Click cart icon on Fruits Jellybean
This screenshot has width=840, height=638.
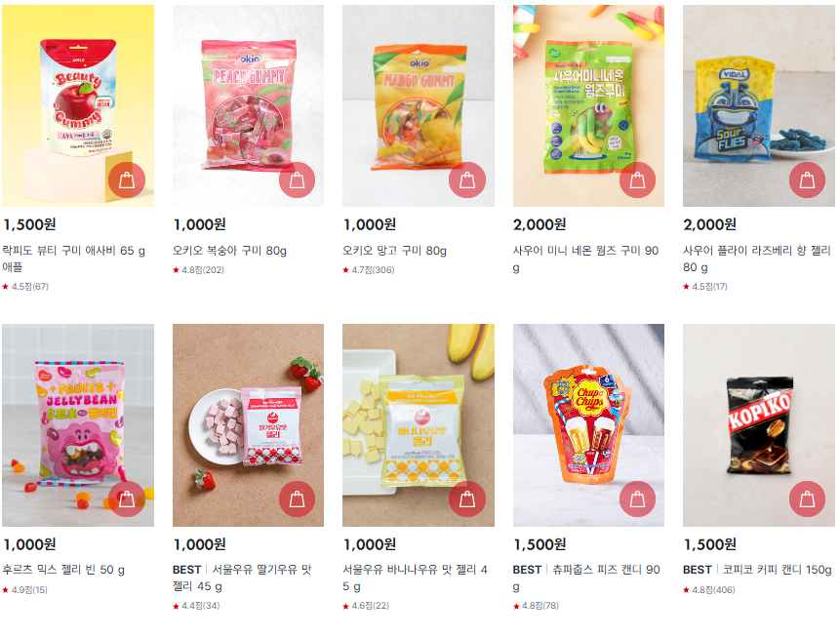[127, 499]
